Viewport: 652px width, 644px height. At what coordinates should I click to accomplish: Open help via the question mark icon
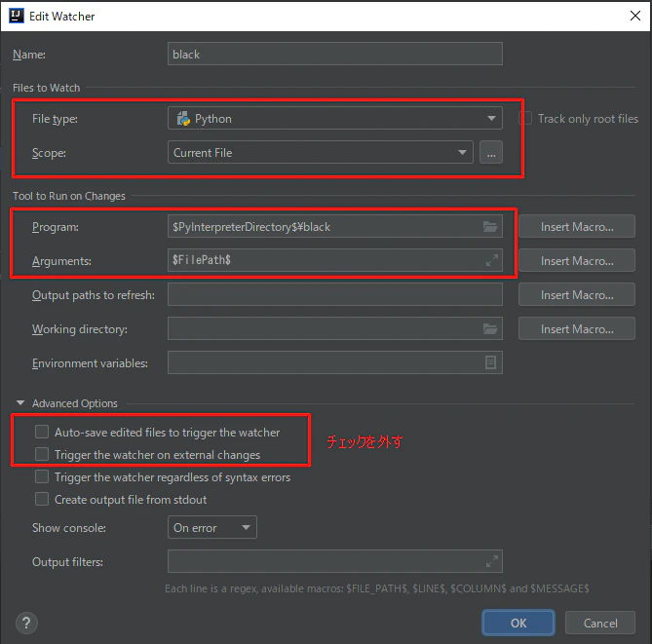click(26, 623)
